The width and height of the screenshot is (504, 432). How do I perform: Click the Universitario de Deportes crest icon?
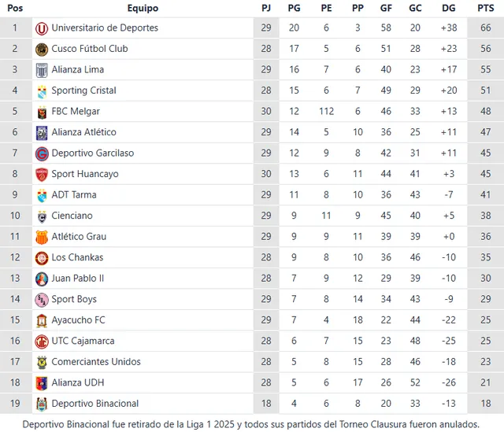tap(42, 28)
